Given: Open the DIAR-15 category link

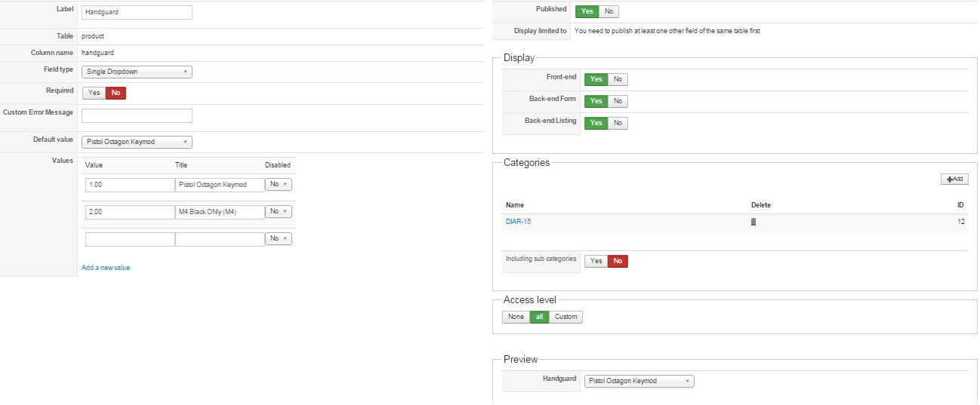Looking at the screenshot, I should (x=518, y=222).
